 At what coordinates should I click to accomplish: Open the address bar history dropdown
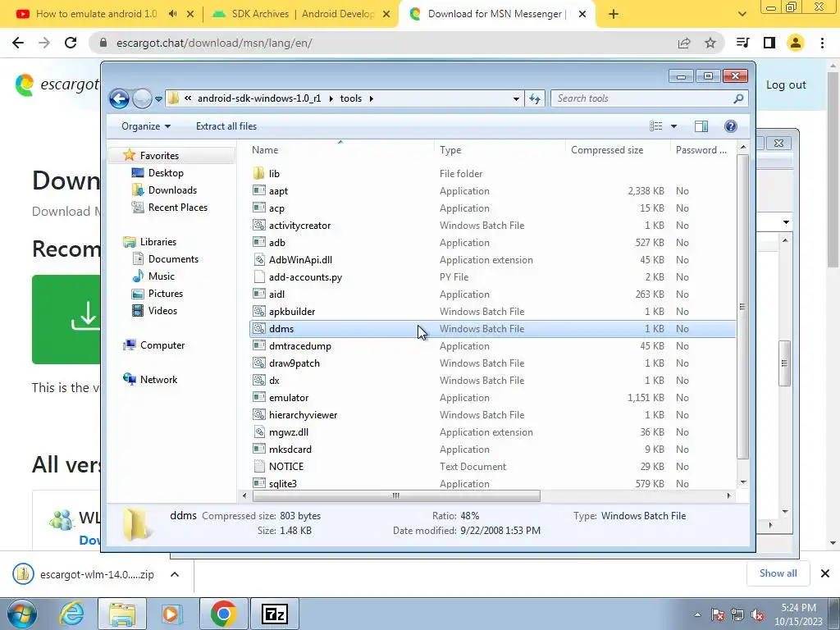click(x=516, y=98)
